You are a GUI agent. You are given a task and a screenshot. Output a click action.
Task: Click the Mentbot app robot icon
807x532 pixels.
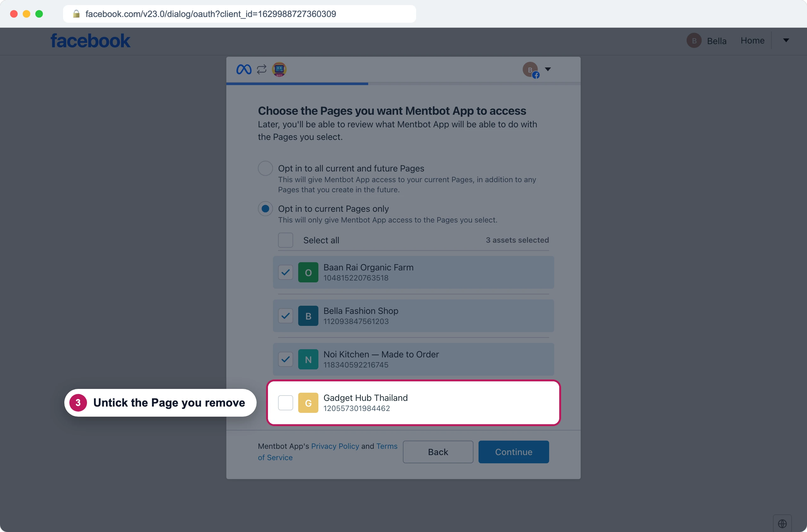279,70
